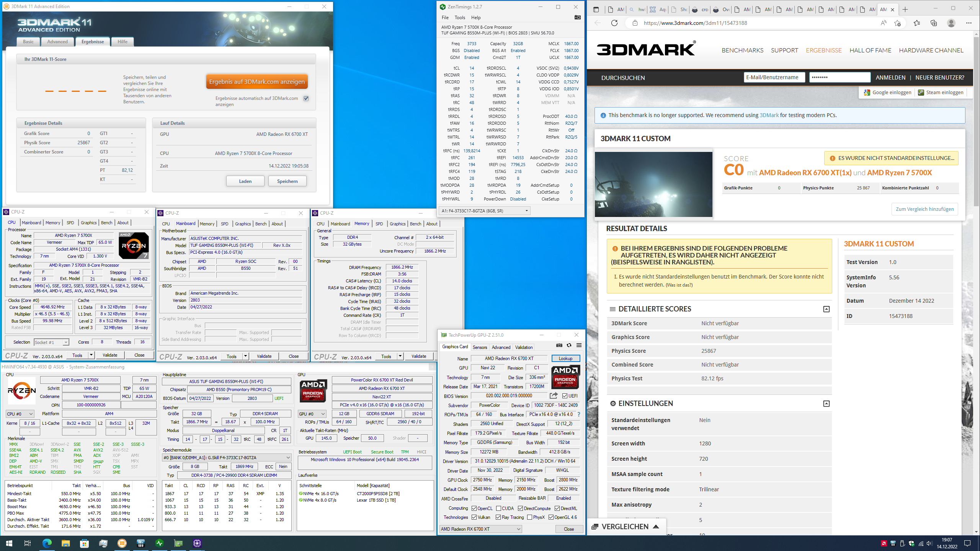The width and height of the screenshot is (980, 551).
Task: Click the Anmelden link on 3DMark site
Action: [890, 77]
